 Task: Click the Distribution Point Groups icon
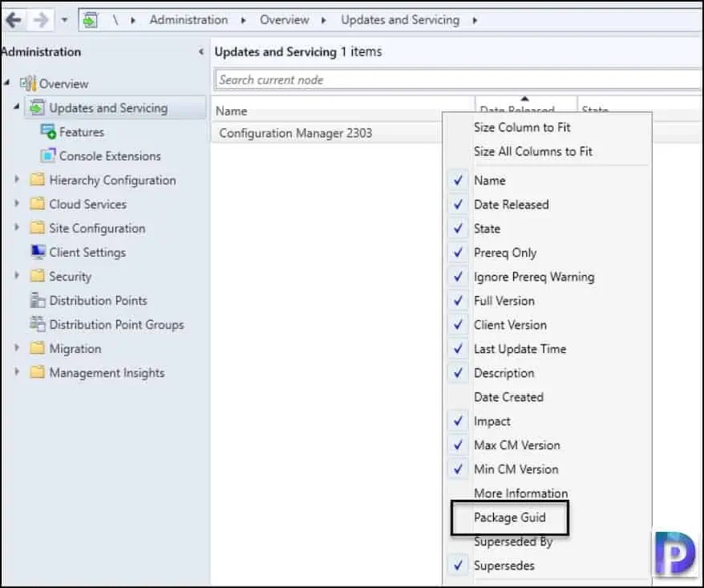[x=37, y=324]
